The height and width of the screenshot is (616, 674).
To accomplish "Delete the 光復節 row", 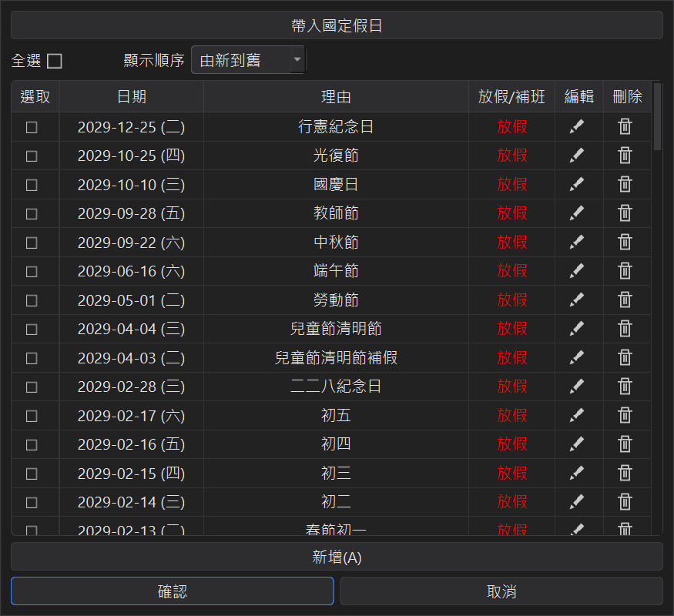I will click(x=625, y=156).
